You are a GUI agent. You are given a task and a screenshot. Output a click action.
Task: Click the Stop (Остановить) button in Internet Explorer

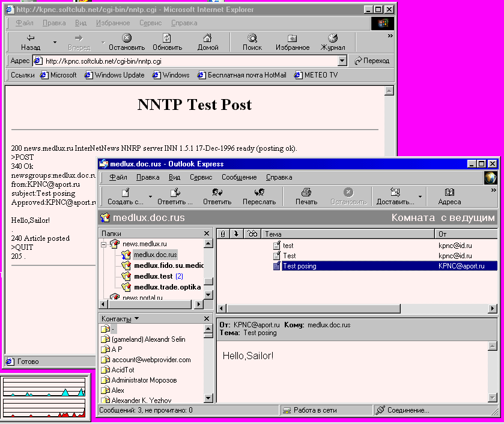pyautogui.click(x=127, y=43)
